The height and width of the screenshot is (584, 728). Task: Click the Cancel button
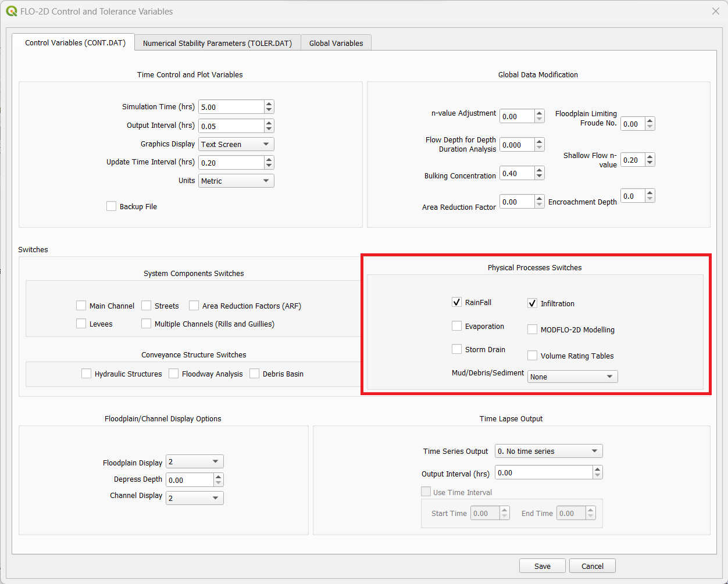(592, 566)
